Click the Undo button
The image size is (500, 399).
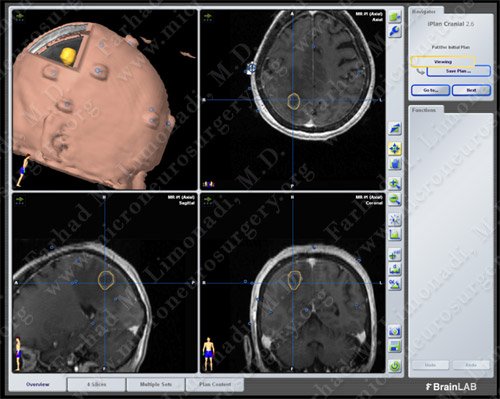430,365
